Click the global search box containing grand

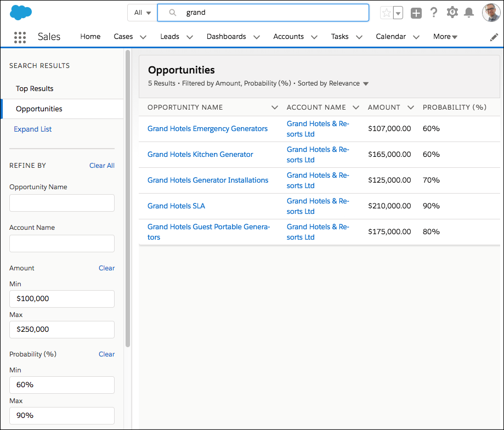tap(263, 13)
